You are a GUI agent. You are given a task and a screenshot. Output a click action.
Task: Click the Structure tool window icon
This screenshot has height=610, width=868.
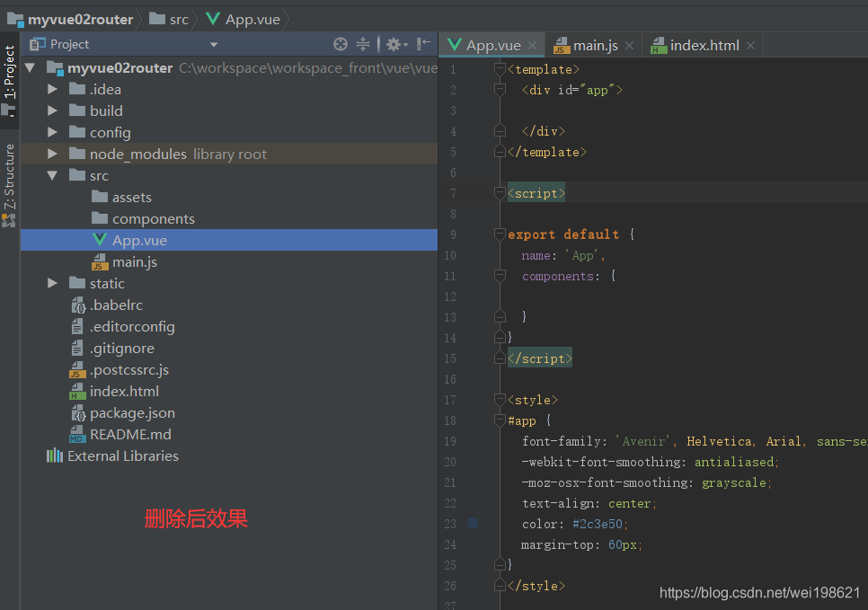[8, 221]
